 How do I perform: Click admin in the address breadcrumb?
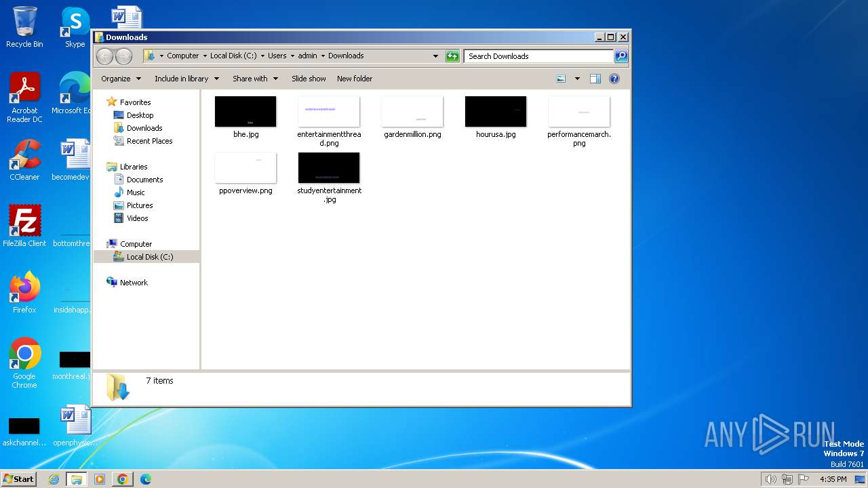pyautogui.click(x=307, y=56)
